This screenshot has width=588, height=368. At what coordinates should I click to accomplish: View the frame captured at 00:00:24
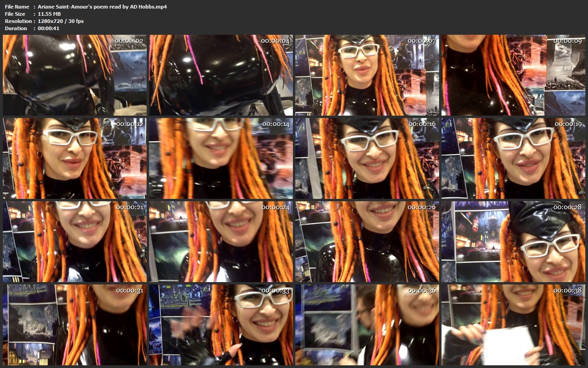click(221, 242)
